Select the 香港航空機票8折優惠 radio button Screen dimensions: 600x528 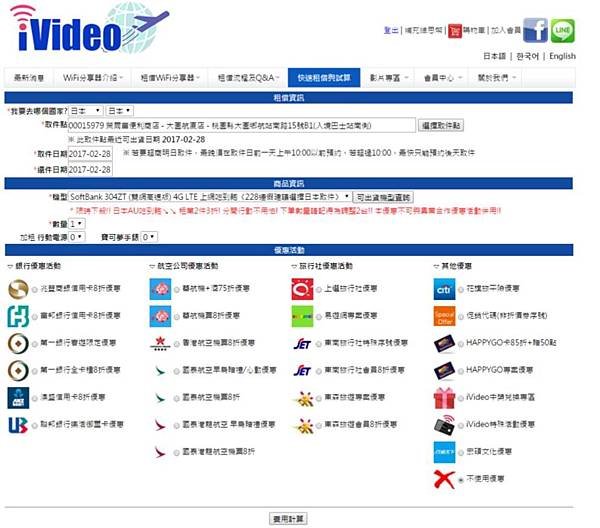(x=177, y=344)
